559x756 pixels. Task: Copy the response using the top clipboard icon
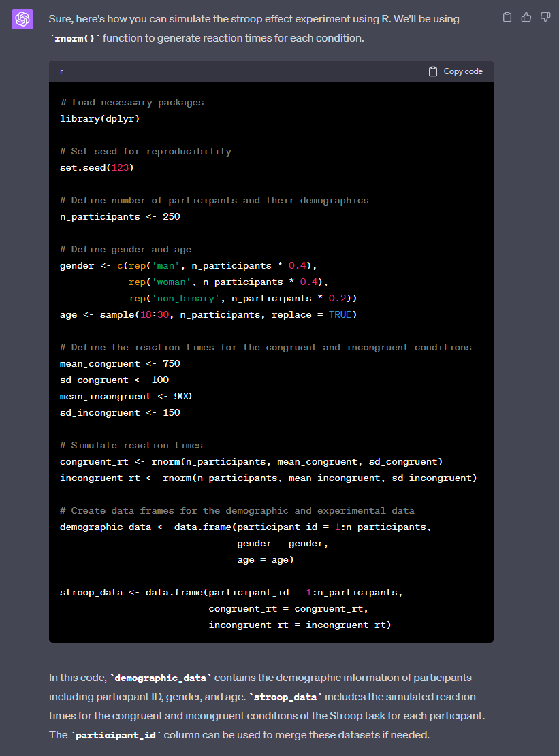[x=507, y=18]
